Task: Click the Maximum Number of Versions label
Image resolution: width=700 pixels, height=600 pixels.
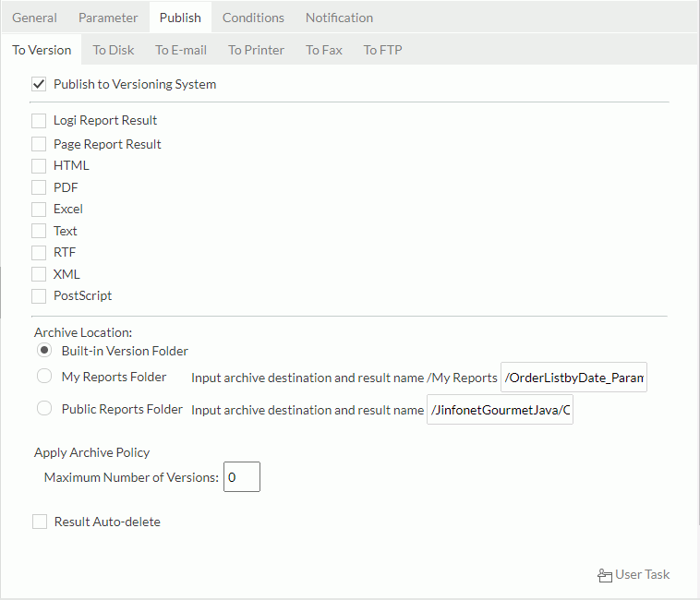Action: 131,477
